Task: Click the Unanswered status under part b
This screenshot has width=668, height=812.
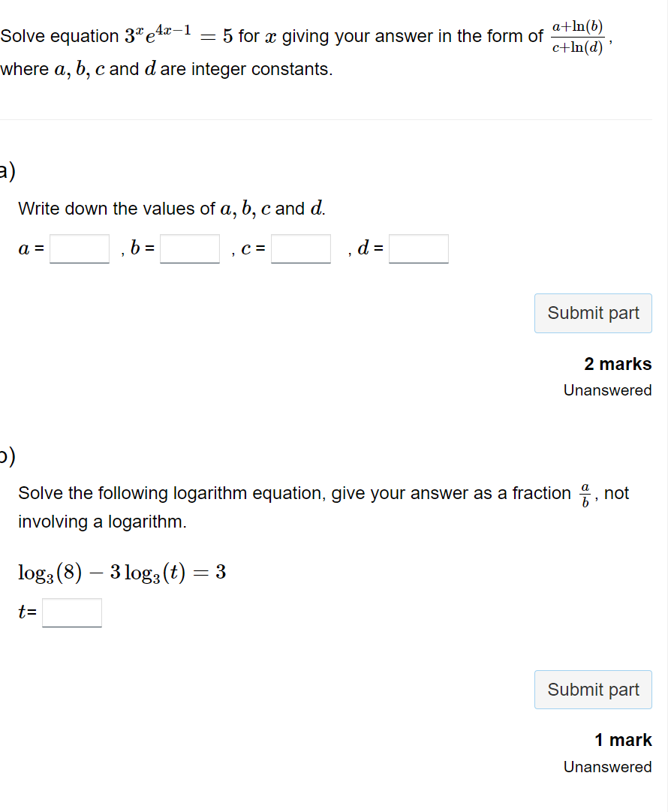Action: 607,766
